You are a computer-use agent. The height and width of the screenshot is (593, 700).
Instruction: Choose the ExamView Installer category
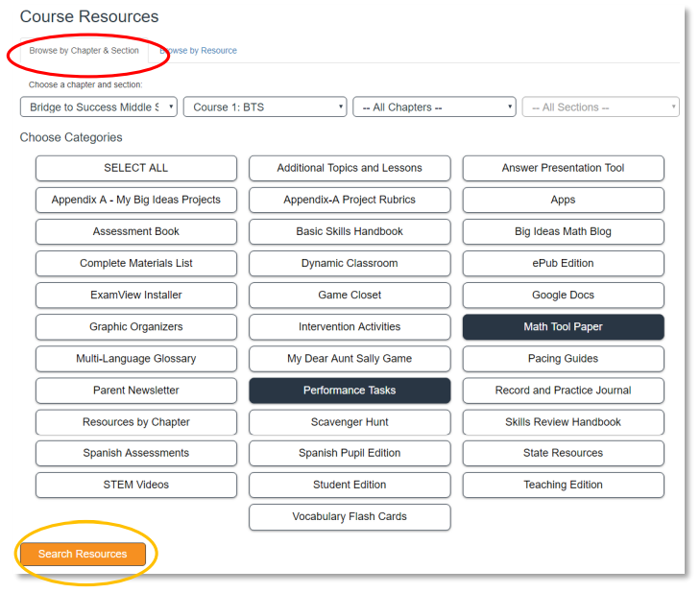136,296
